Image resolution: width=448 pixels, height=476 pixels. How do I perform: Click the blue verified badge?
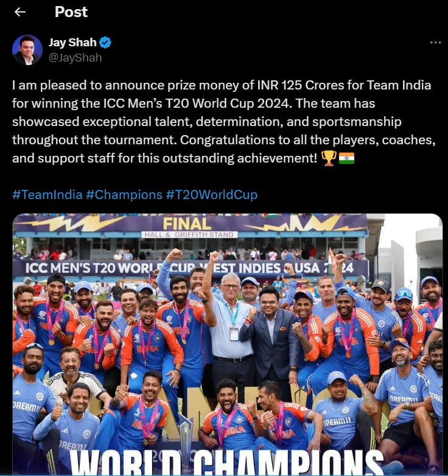click(x=105, y=43)
